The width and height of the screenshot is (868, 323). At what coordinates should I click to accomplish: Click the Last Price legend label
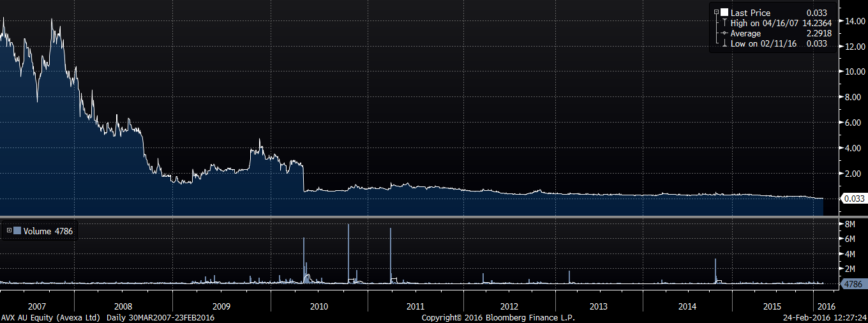(x=751, y=13)
